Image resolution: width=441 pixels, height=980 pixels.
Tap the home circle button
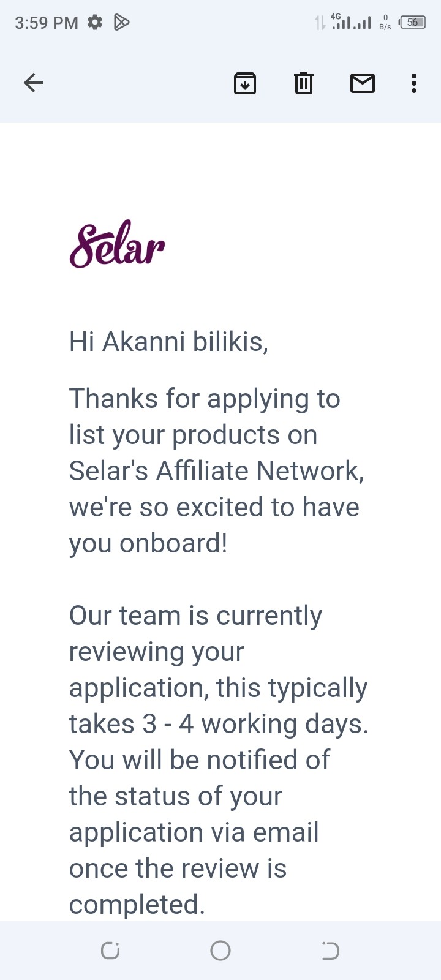(220, 951)
